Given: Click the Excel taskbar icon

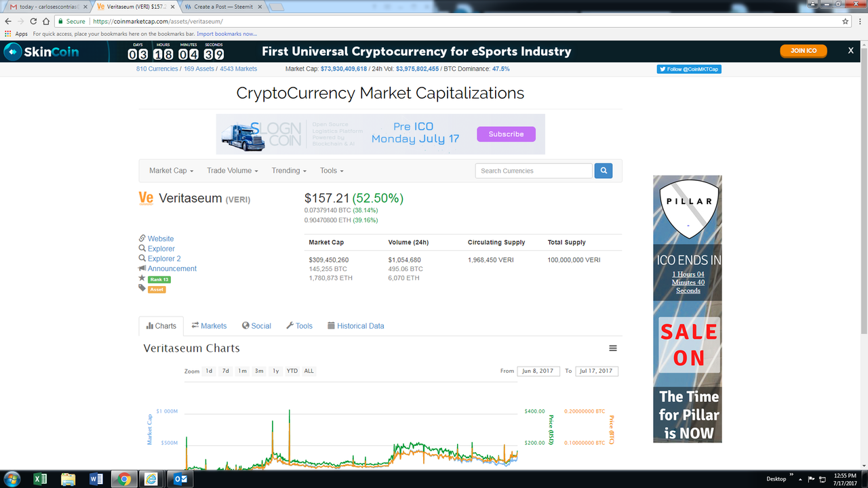Looking at the screenshot, I should (x=41, y=479).
